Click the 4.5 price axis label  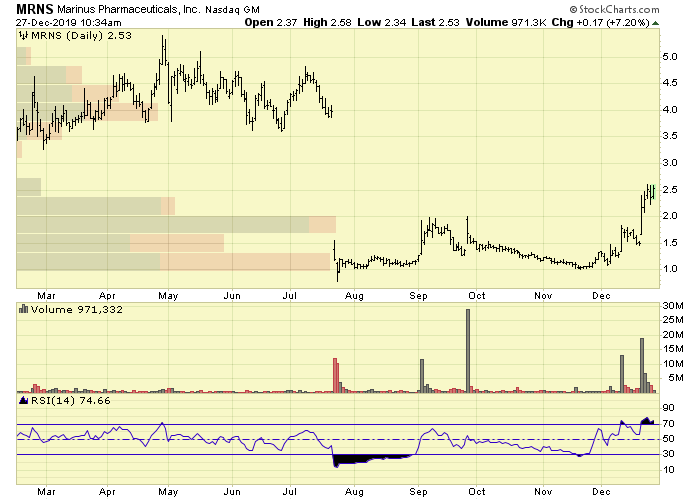tap(670, 83)
